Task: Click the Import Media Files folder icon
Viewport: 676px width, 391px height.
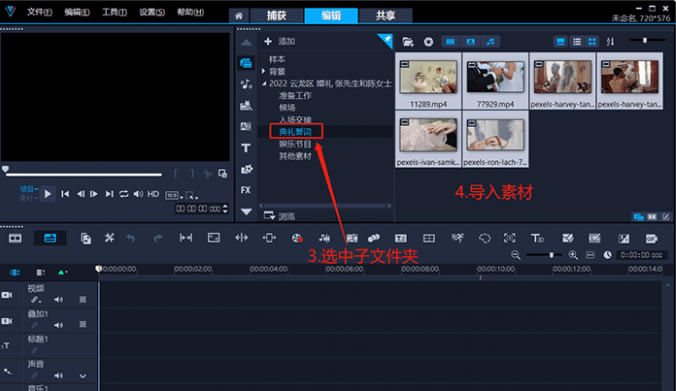Action: click(408, 42)
